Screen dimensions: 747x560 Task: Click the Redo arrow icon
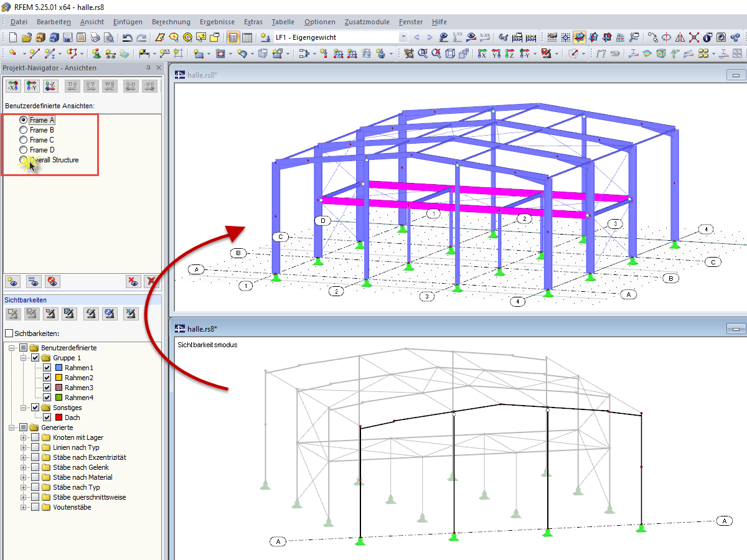point(141,37)
